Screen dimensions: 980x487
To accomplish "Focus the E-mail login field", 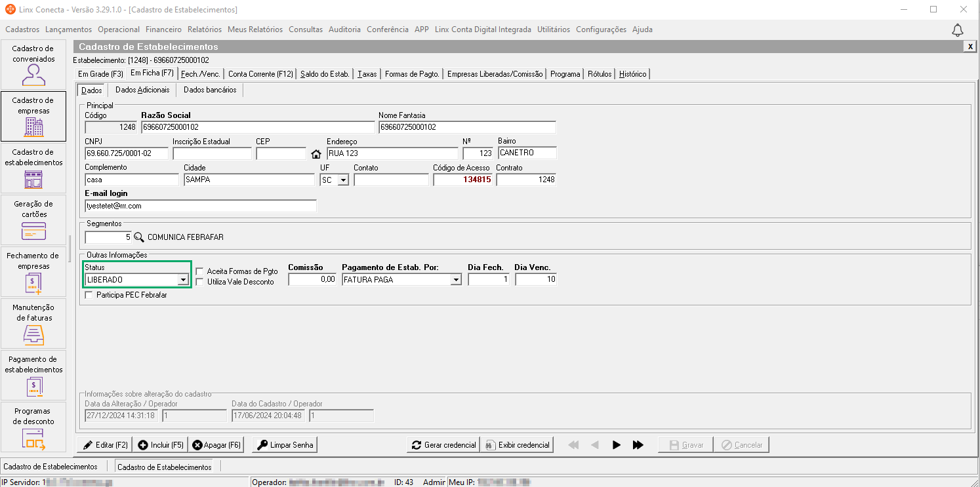I will (201, 206).
